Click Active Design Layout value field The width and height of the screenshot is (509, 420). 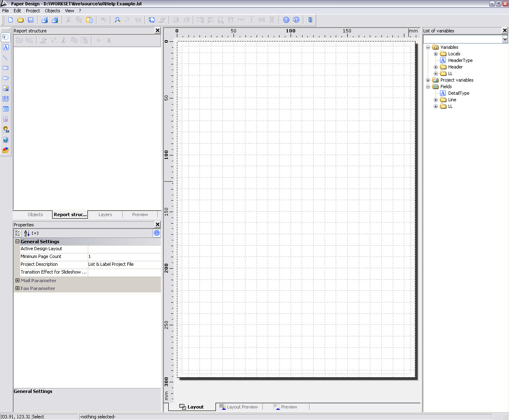pos(124,249)
